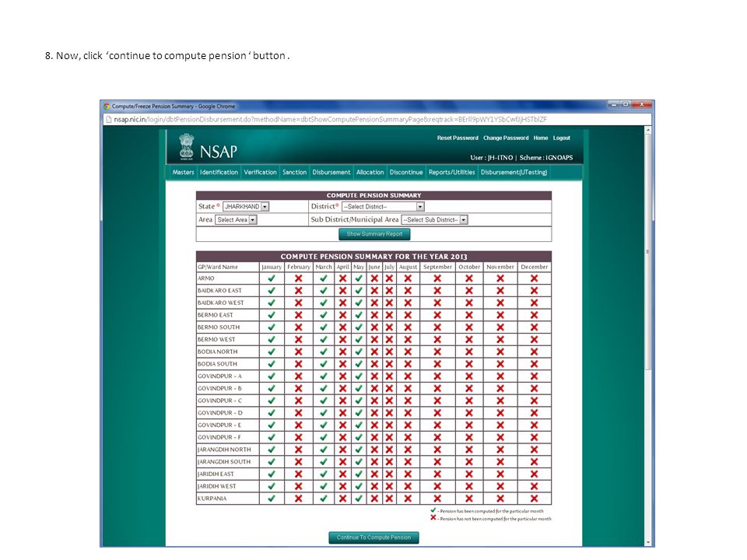Click JARANGDIH SOUTH January green check
This screenshot has height=560, width=747.
pyautogui.click(x=272, y=462)
